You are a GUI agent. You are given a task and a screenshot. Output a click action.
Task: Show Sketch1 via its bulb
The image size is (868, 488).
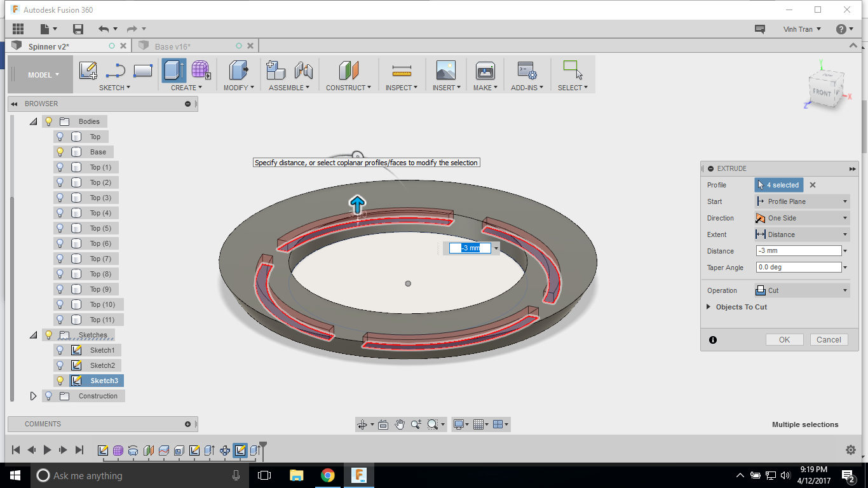(x=60, y=350)
